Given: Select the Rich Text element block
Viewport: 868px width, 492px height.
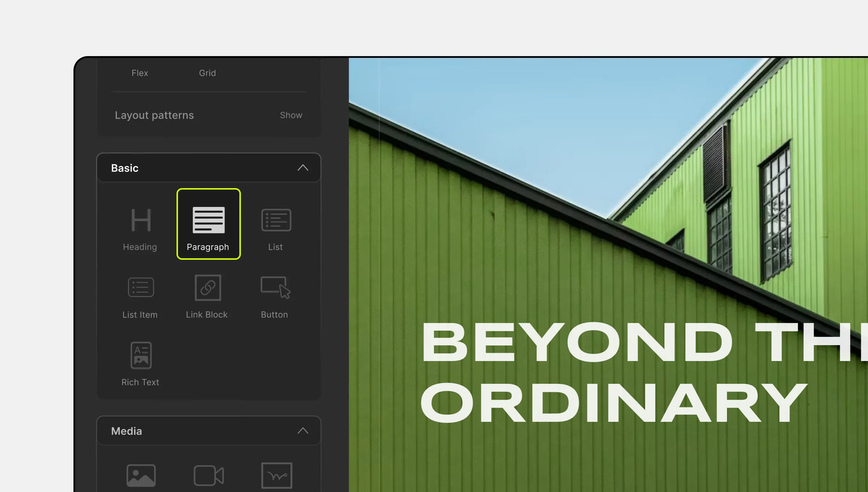Looking at the screenshot, I should [x=140, y=362].
